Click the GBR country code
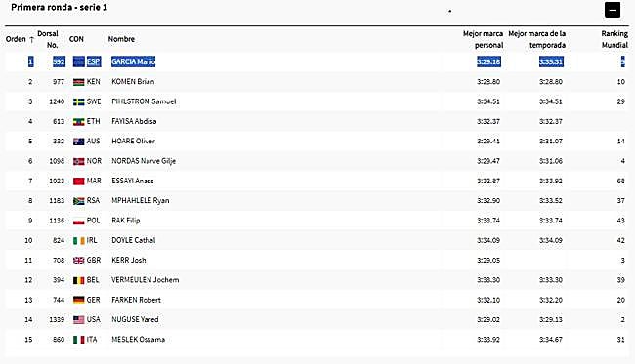Viewport: 635px width, 364px height. click(94, 260)
